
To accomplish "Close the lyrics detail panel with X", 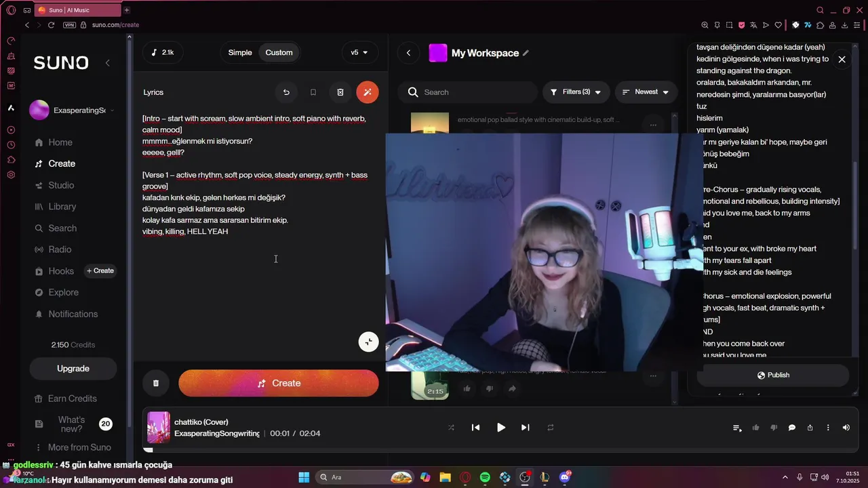I will click(x=842, y=60).
